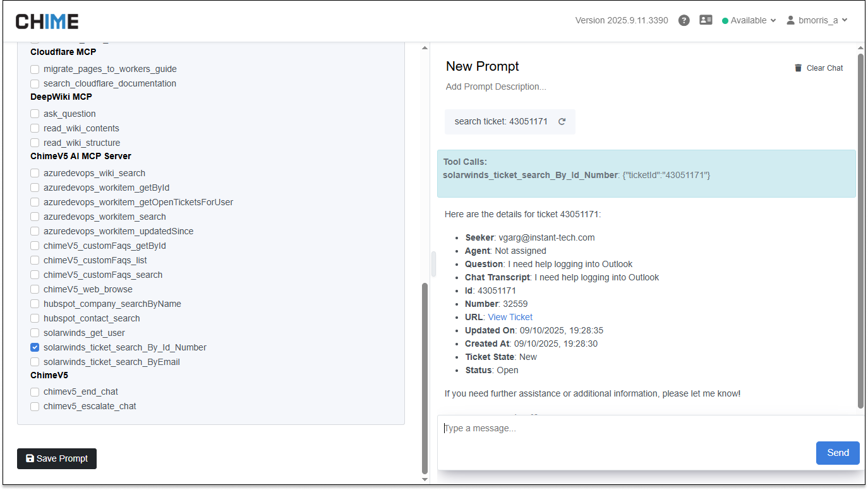The height and width of the screenshot is (490, 868).
Task: Click the DeepWiki MCP heading
Action: [61, 97]
